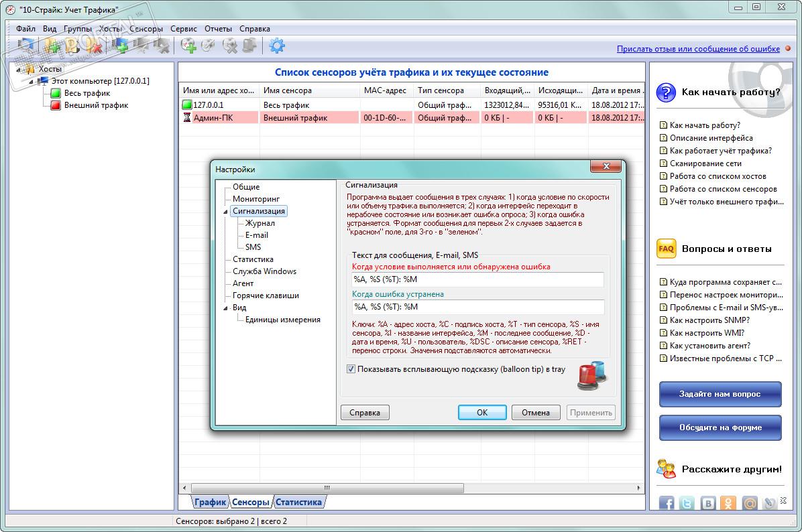Image resolution: width=802 pixels, height=532 pixels.
Task: Click the network scan magnifier toolbar icon
Action: [25, 46]
